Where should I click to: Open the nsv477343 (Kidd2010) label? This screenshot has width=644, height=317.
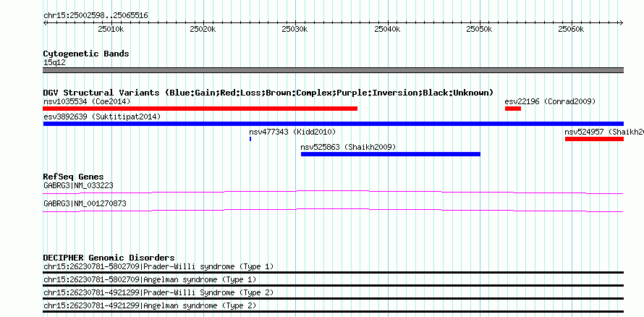tap(292, 132)
